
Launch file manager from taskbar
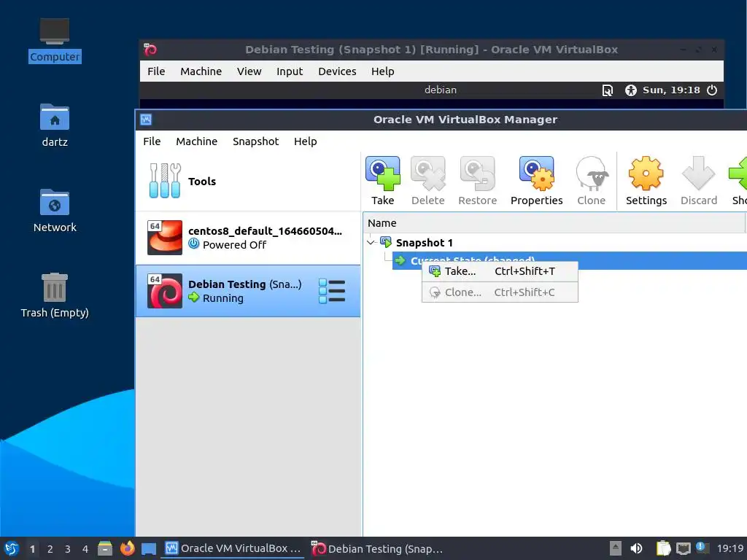pyautogui.click(x=105, y=548)
